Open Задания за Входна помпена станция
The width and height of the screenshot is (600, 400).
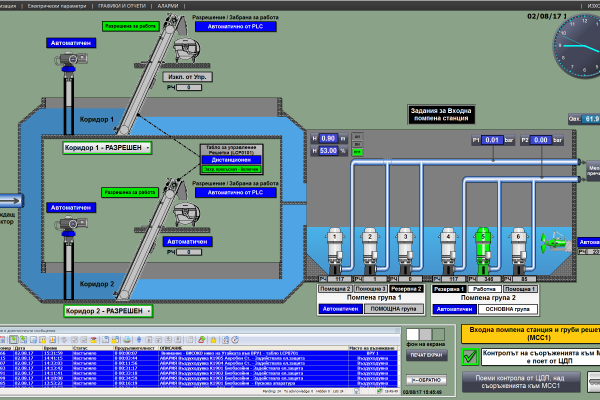point(441,114)
